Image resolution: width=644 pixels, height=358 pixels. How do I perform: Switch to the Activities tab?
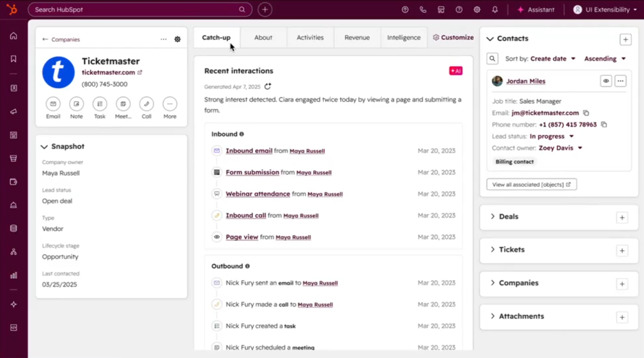pyautogui.click(x=310, y=37)
